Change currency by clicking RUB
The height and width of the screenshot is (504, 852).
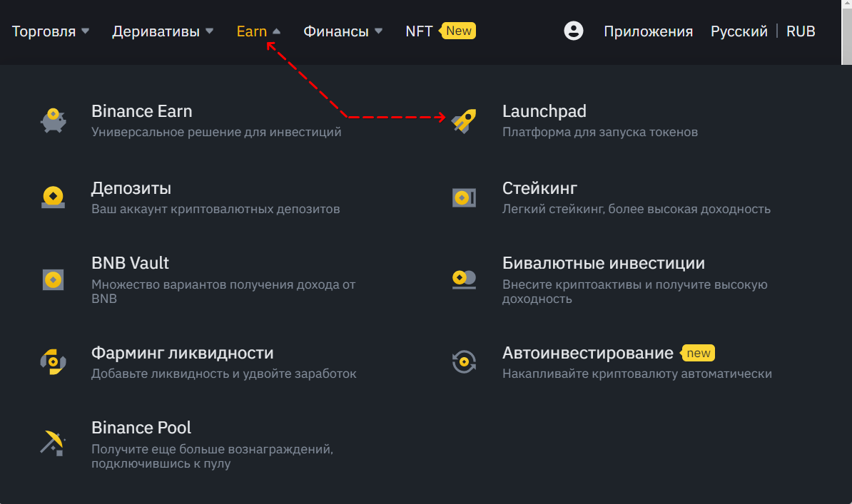click(801, 31)
